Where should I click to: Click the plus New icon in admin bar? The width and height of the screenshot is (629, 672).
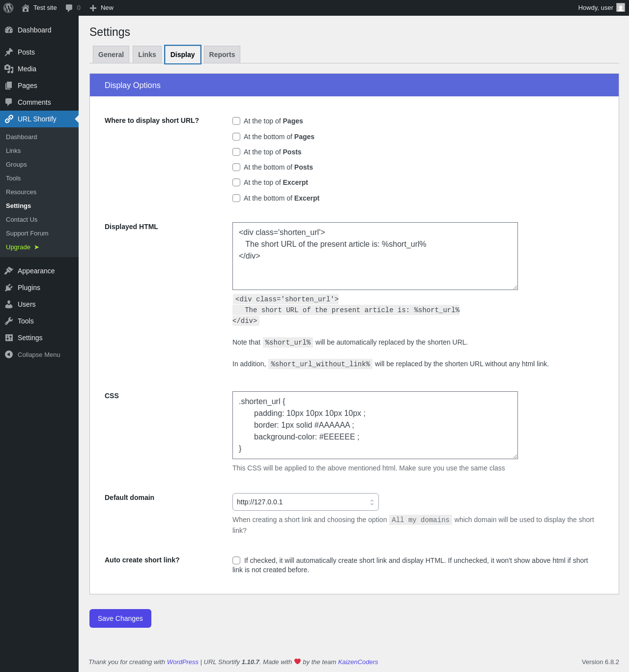(93, 8)
